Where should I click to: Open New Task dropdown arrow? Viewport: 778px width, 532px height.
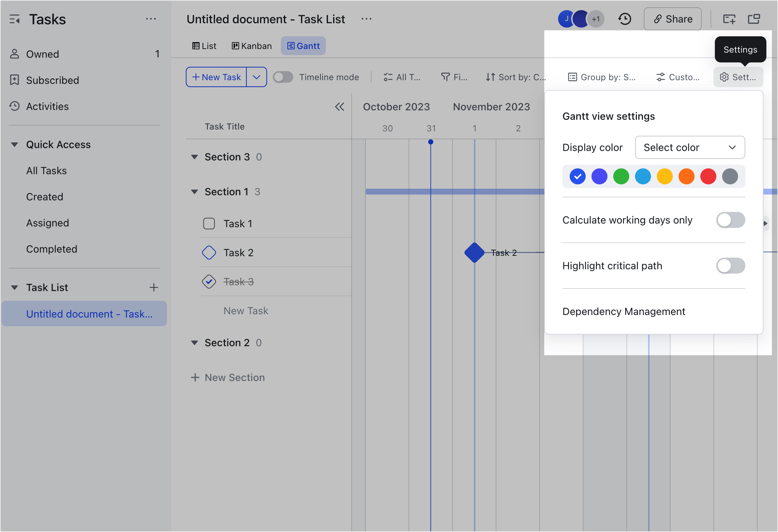257,77
